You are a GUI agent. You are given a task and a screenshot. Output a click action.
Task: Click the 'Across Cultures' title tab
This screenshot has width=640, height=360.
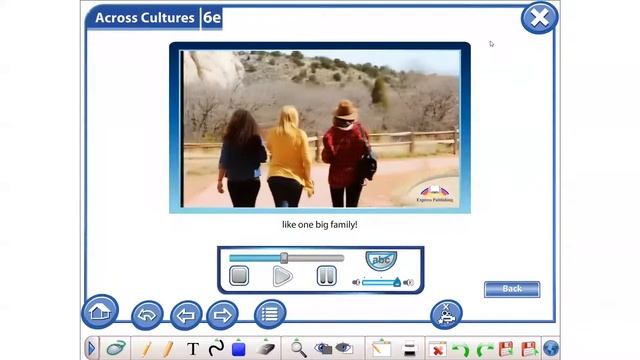pyautogui.click(x=145, y=18)
